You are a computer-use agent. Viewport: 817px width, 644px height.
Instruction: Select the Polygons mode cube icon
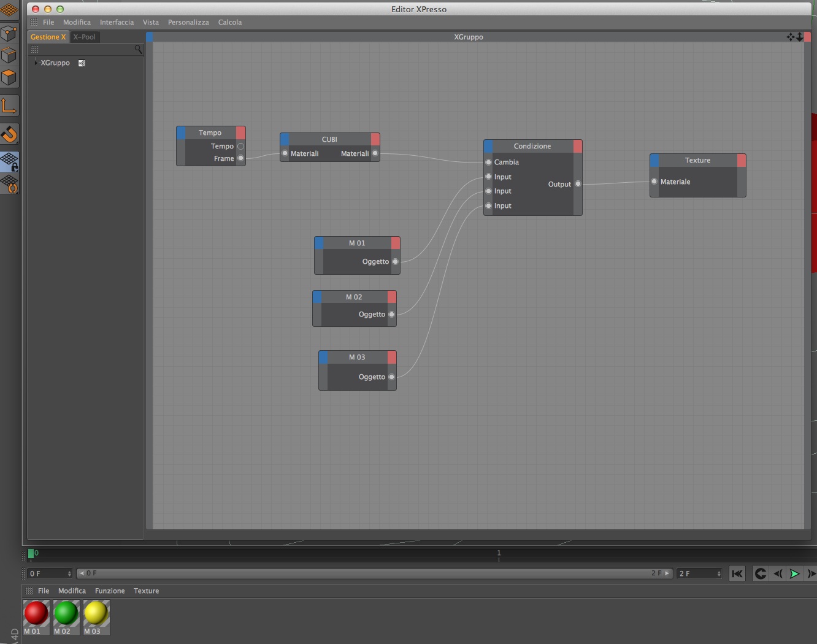coord(9,77)
